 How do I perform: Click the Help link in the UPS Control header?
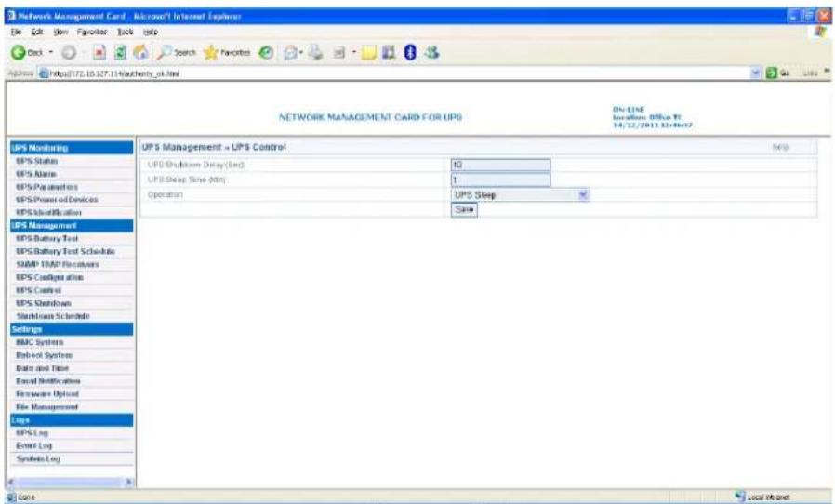780,147
